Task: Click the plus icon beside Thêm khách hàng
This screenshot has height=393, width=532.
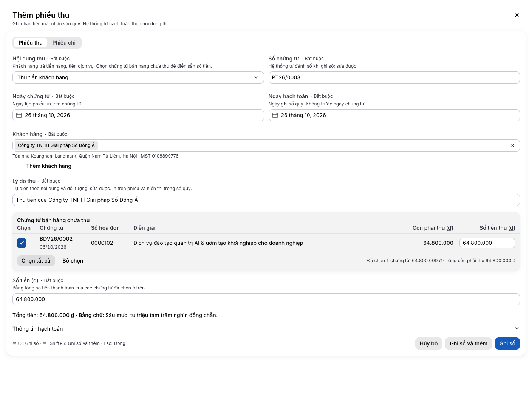Action: (20, 166)
